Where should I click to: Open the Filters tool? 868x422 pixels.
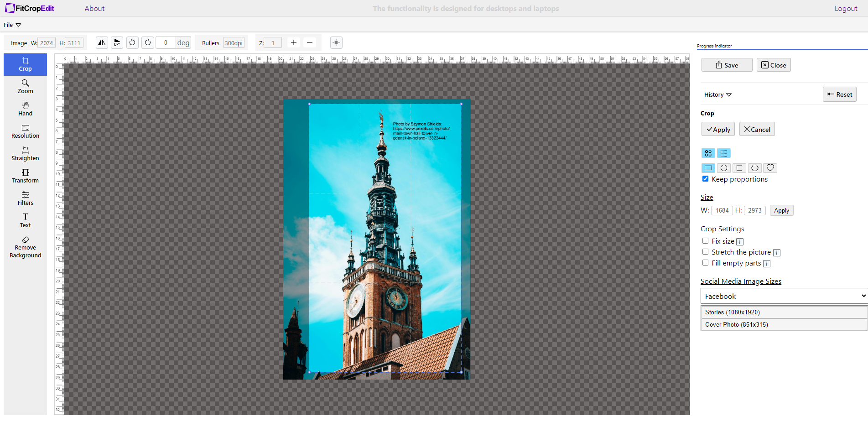point(25,198)
